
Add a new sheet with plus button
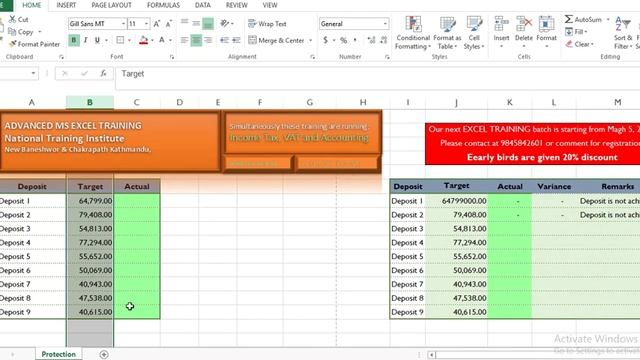coord(104,354)
